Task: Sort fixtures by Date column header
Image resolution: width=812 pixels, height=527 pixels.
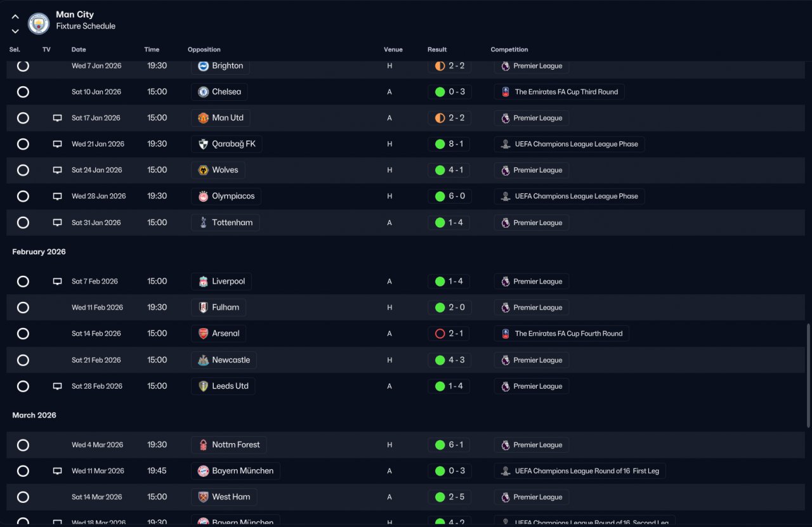Action: [x=79, y=49]
